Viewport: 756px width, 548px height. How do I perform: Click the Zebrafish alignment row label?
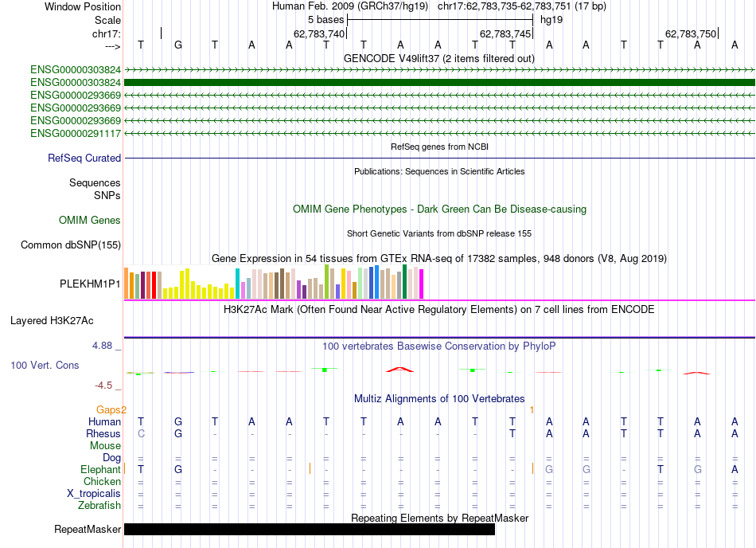tap(99, 506)
